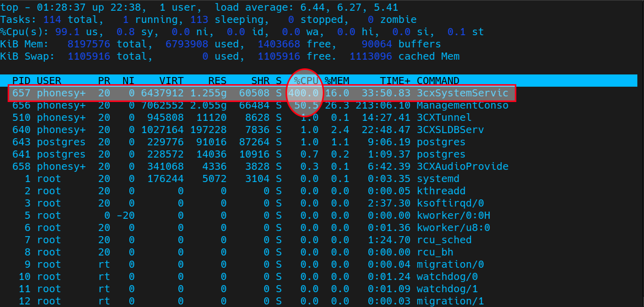Select the ksoftirqd/0 command
The width and height of the screenshot is (644, 307).
coord(450,203)
